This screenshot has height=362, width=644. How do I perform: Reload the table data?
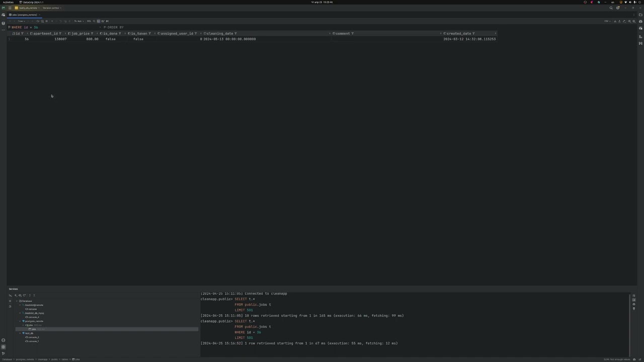pos(38,21)
